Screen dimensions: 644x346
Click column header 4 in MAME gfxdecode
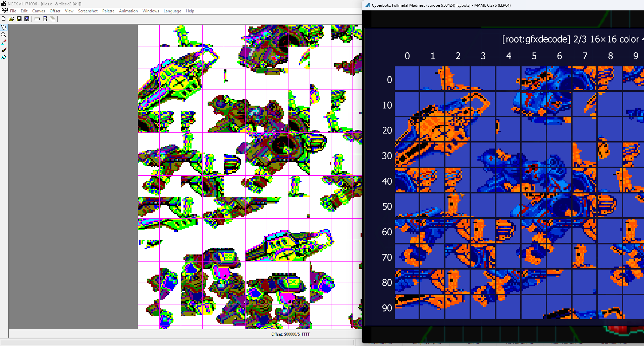509,56
